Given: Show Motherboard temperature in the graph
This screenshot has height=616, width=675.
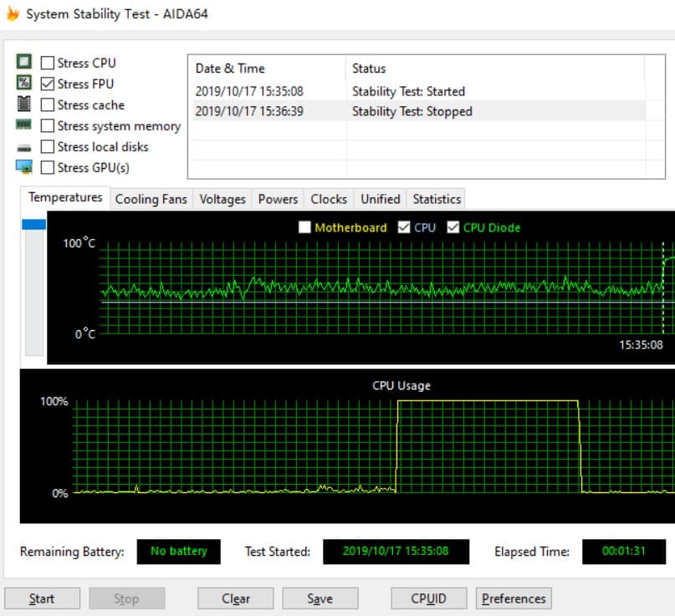Looking at the screenshot, I should 304,227.
